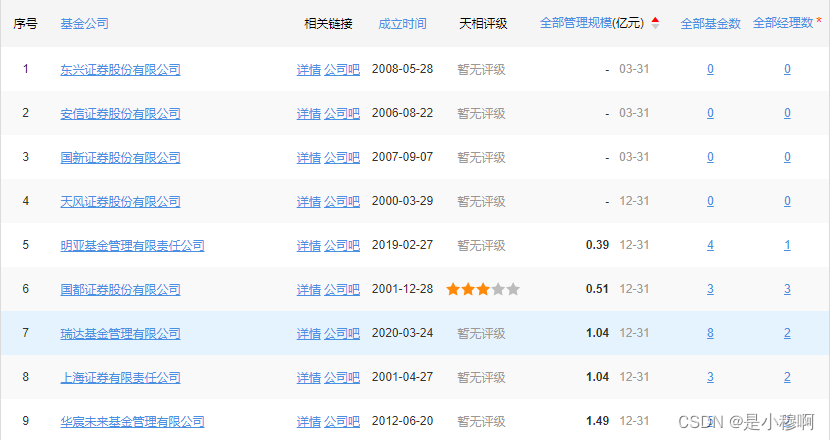Sort table by 成立时间 column header
830x440 pixels.
(x=402, y=23)
